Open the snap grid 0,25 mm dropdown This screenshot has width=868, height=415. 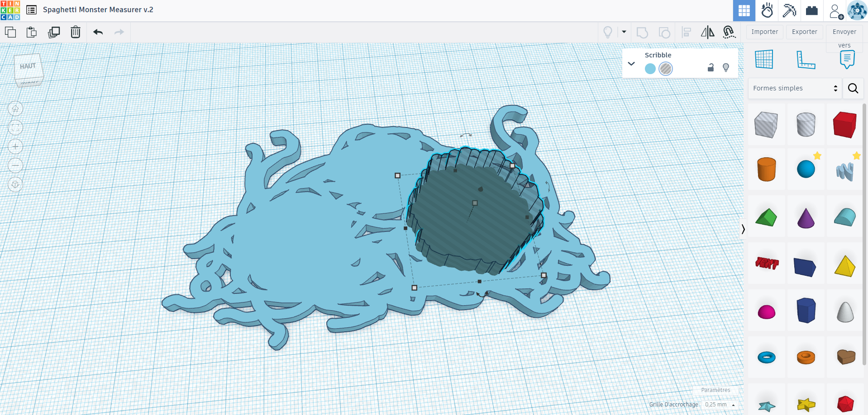[x=720, y=405]
